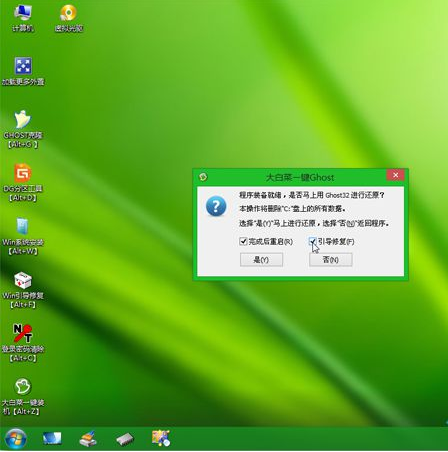Click the disk drive taskbar icon
Screen dimensions: 448x452
point(125,439)
